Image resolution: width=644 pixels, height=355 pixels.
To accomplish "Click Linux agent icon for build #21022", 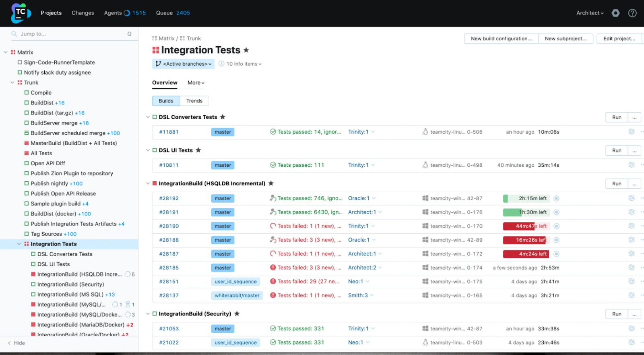I will point(425,343).
